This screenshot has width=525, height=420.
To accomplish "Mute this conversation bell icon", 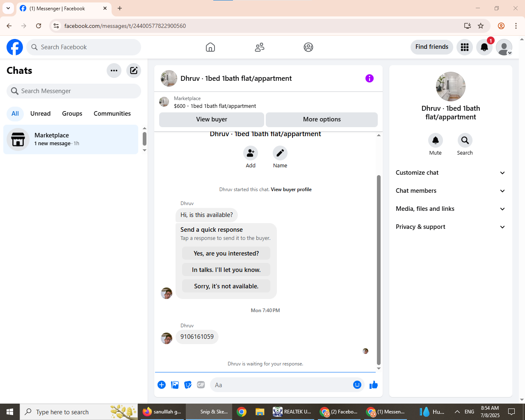I will tap(436, 140).
